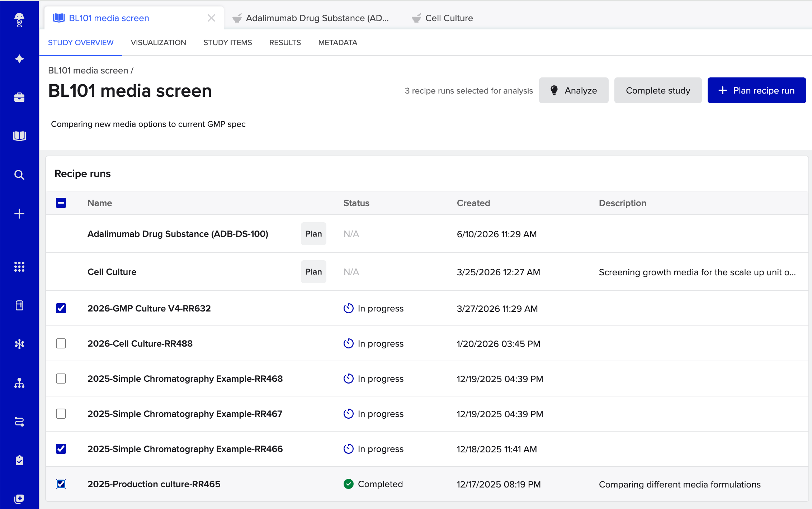Open recipe run 2025-Simple Chromatography Example-RR466
812x509 pixels.
[185, 449]
